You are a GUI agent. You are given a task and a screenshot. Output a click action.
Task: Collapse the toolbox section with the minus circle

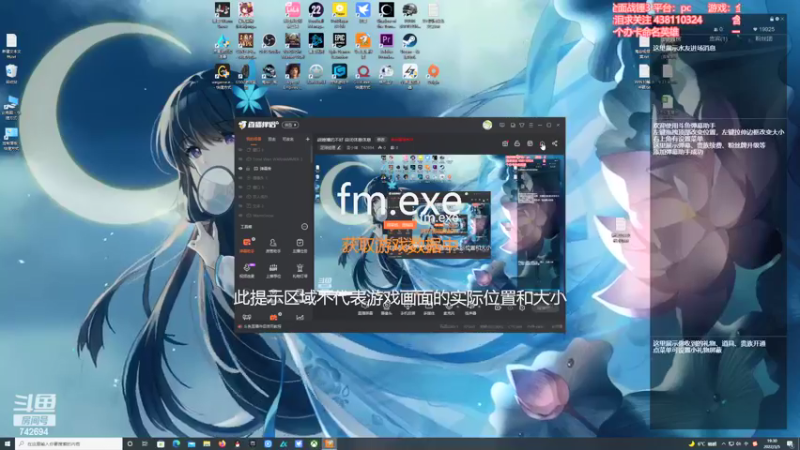(x=304, y=227)
